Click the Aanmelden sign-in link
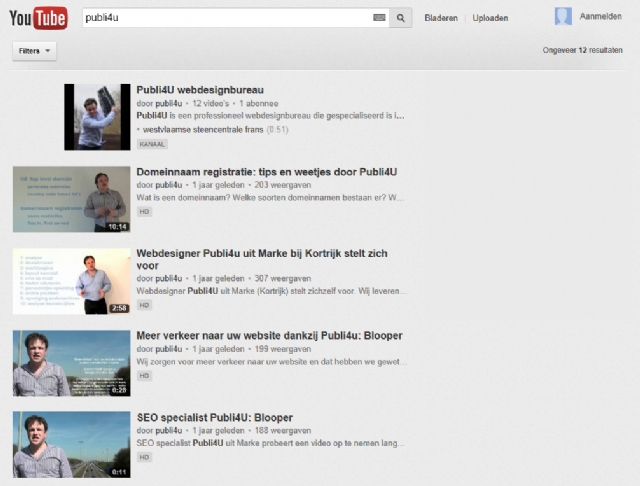640x486 pixels. [x=600, y=17]
